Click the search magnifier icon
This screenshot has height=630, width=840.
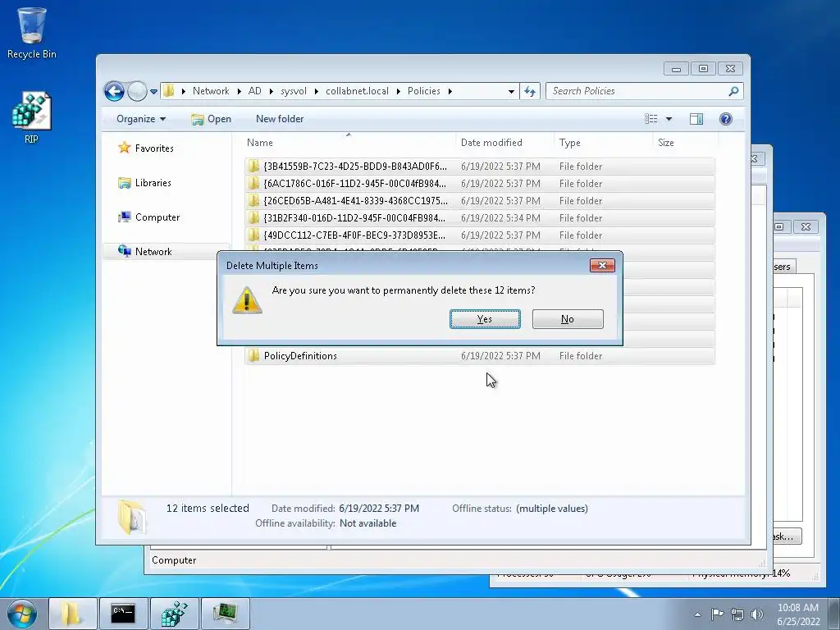tap(734, 91)
